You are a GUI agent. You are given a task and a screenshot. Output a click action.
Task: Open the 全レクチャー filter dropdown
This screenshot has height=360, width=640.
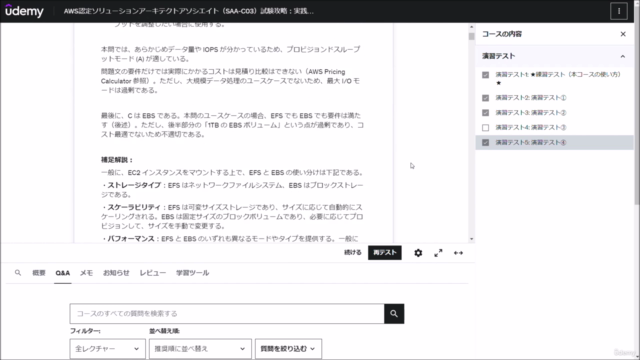tap(107, 349)
